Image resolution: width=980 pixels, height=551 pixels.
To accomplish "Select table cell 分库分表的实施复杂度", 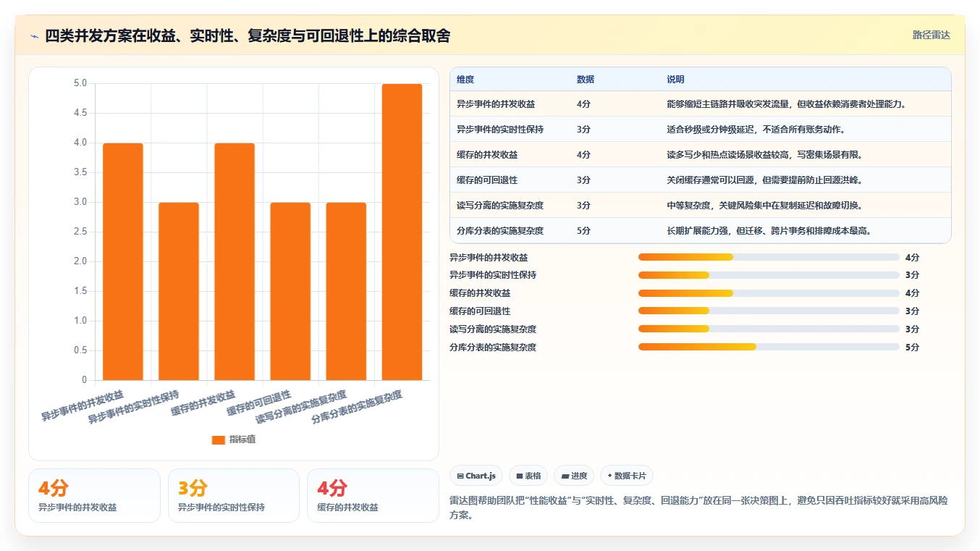I will [500, 231].
